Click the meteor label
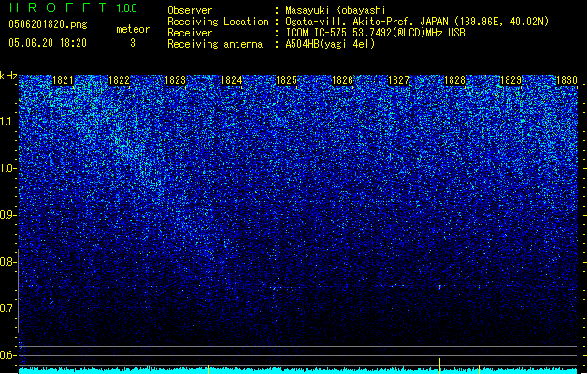 133,29
